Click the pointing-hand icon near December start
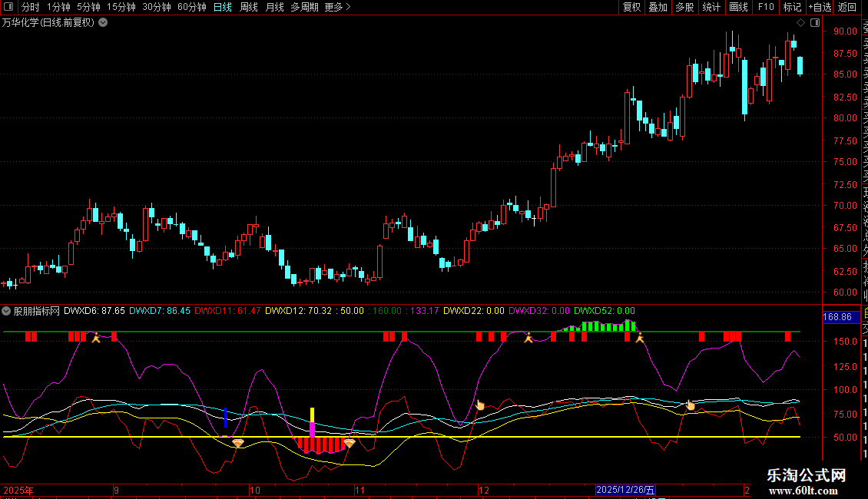Viewport: 868px width, 499px height. click(480, 405)
